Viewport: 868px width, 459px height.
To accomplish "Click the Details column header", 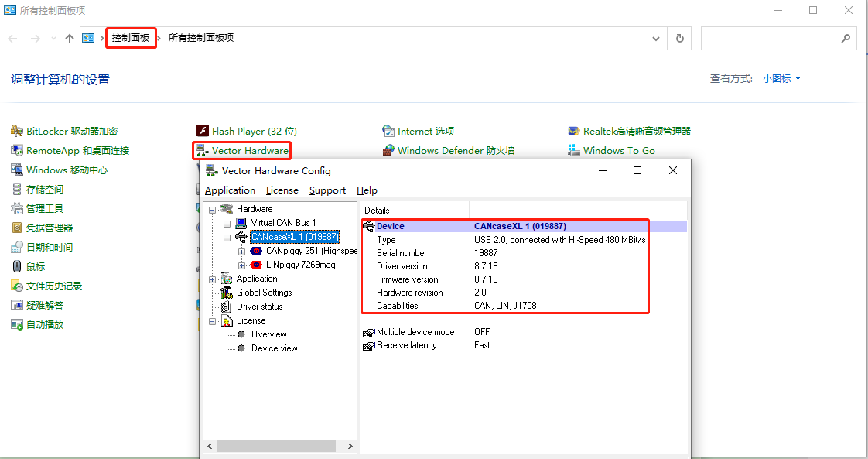I will pyautogui.click(x=415, y=211).
